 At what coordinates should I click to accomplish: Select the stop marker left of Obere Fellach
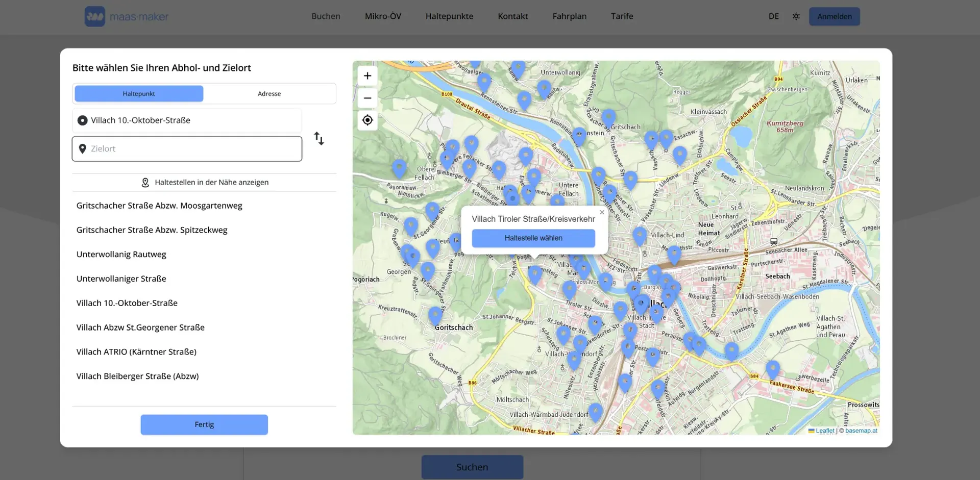pos(399,168)
